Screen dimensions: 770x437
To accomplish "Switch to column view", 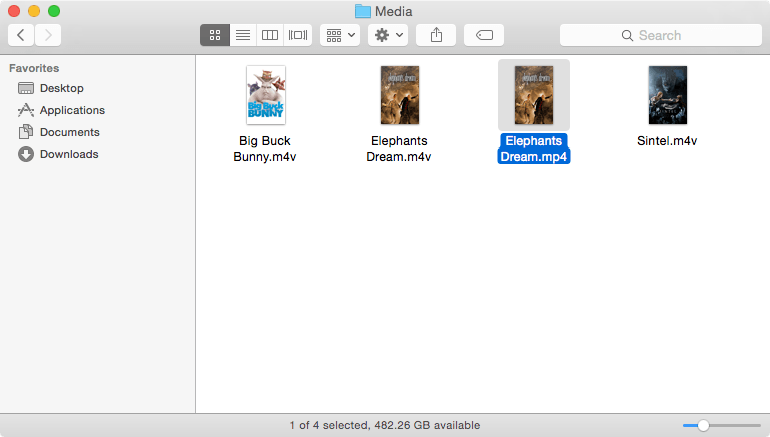I will tap(270, 35).
